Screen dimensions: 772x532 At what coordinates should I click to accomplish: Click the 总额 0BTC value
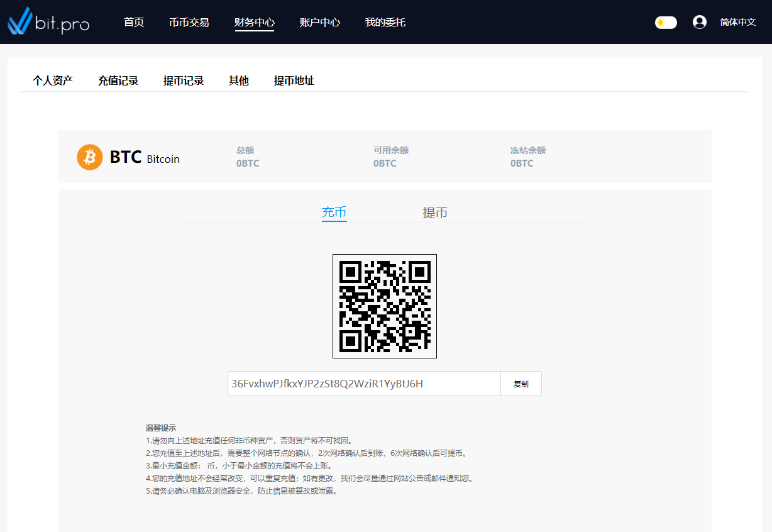pos(248,163)
